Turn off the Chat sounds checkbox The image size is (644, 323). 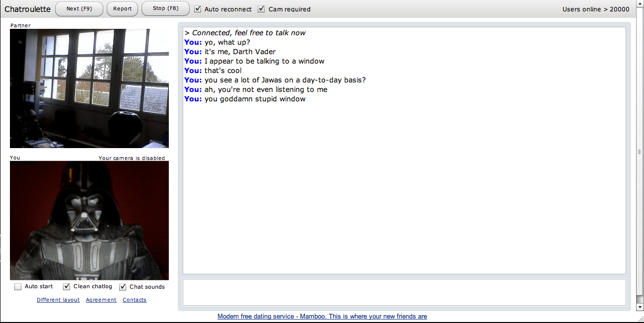coord(123,287)
